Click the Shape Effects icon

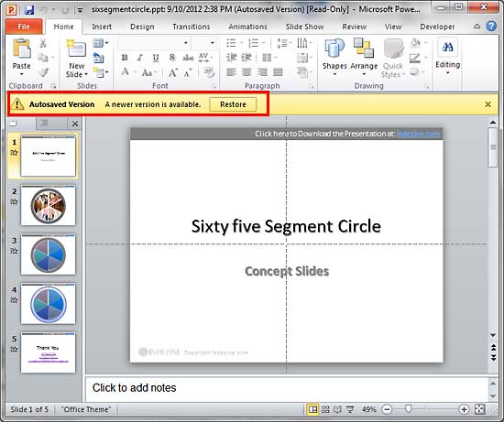(415, 72)
